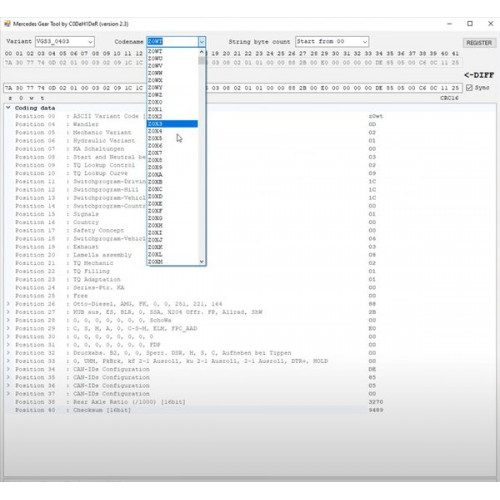Viewport: 500px width, 500px height.
Task: Choose Z0X2 from the dropdown list
Action: (172, 116)
